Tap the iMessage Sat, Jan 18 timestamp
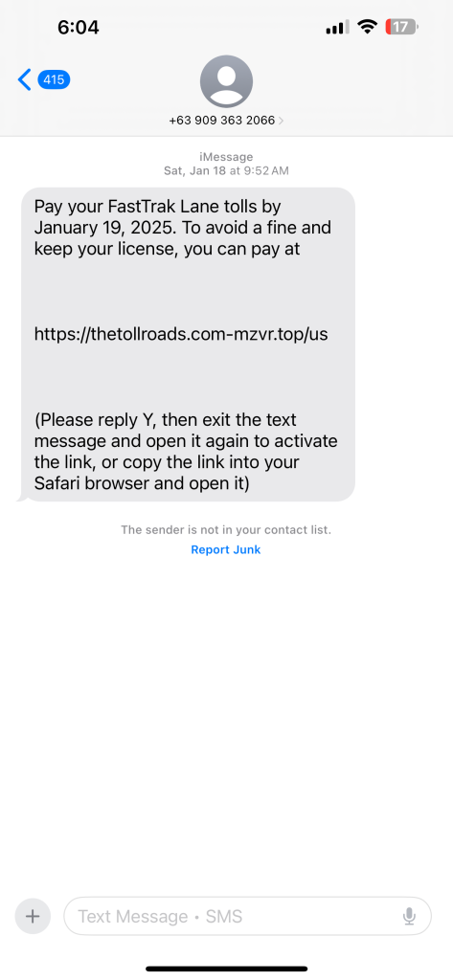The height and width of the screenshot is (980, 453). pos(226,164)
